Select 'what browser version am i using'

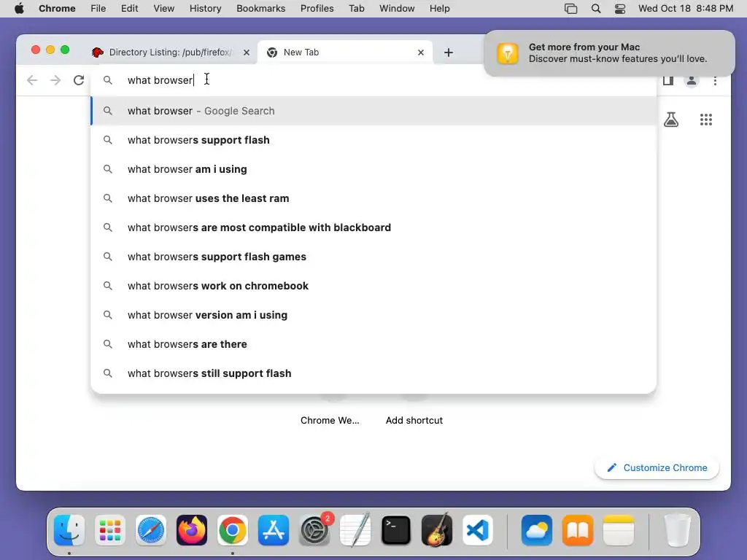pos(373,315)
